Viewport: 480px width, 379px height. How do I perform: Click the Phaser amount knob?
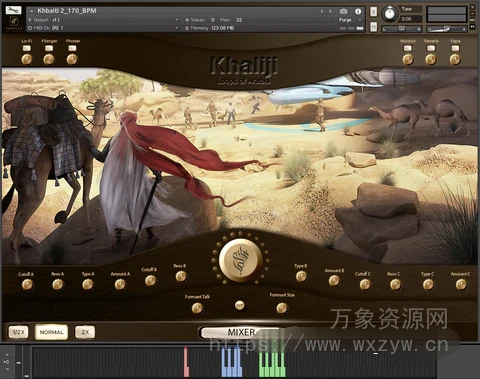(x=72, y=59)
